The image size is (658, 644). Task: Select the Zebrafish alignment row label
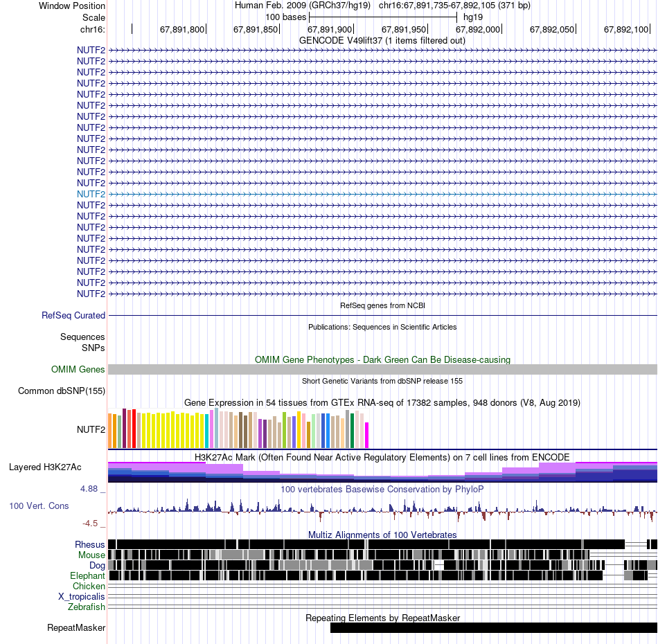(87, 607)
